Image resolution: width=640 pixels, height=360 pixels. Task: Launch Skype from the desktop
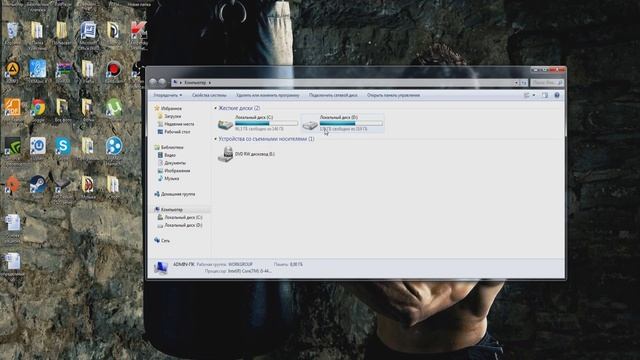pyautogui.click(x=63, y=146)
